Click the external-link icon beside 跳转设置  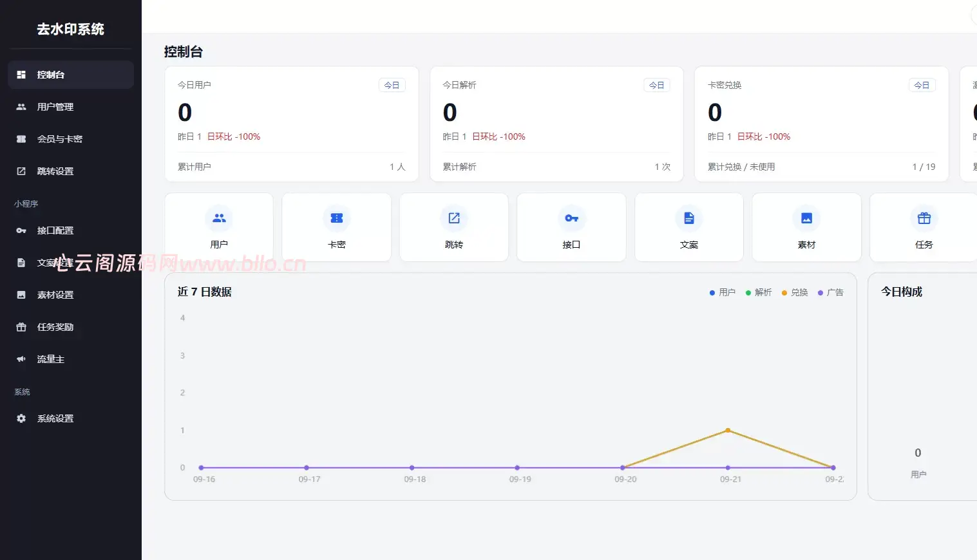21,171
